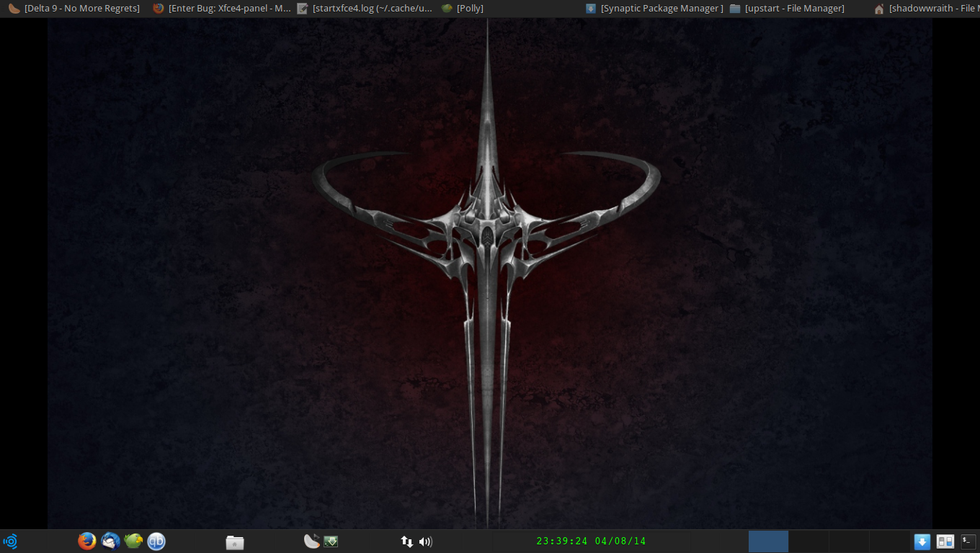Viewport: 980px width, 553px height.
Task: Launch Firefox from the bottom panel
Action: click(87, 541)
